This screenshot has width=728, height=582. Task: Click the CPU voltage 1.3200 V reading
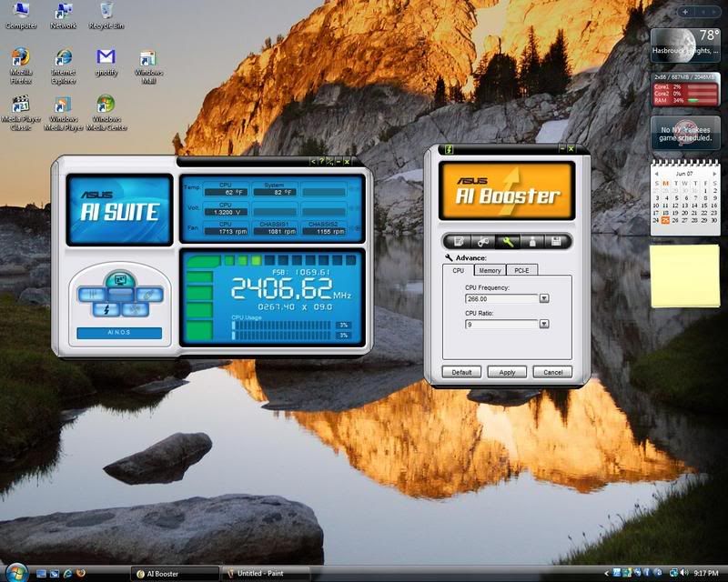click(x=226, y=212)
